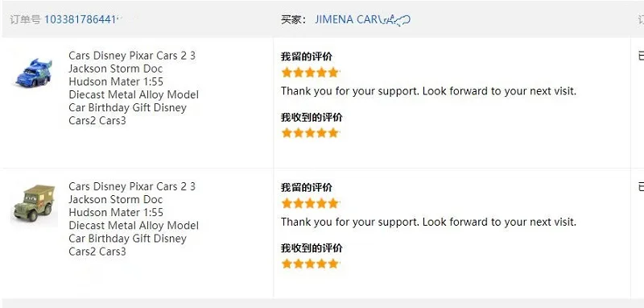Click fourth star in second 我留的评价 rating
This screenshot has width=644, height=308.
[x=321, y=203]
